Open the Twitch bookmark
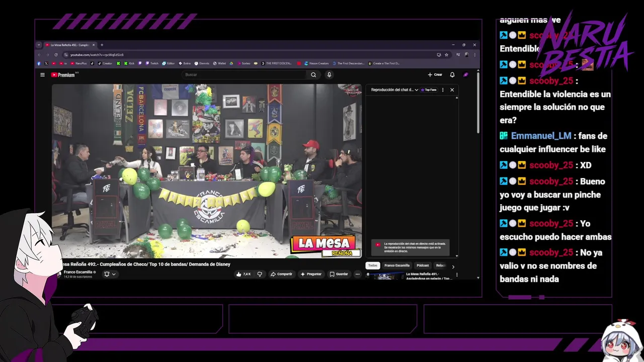Screen dimensions: 644x362 [x=152, y=63]
